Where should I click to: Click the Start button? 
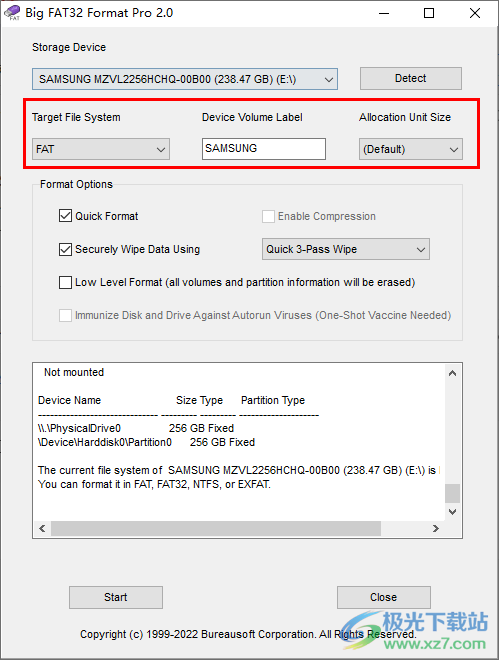click(116, 597)
